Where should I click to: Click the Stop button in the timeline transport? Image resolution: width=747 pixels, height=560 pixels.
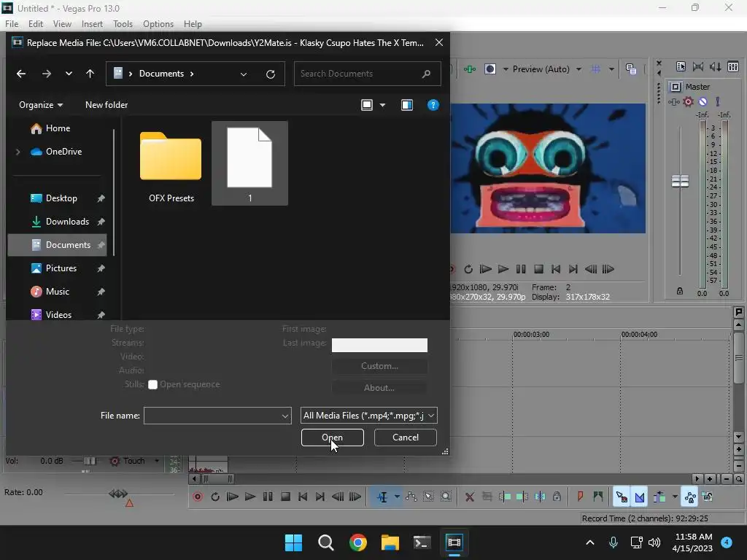pos(285,497)
